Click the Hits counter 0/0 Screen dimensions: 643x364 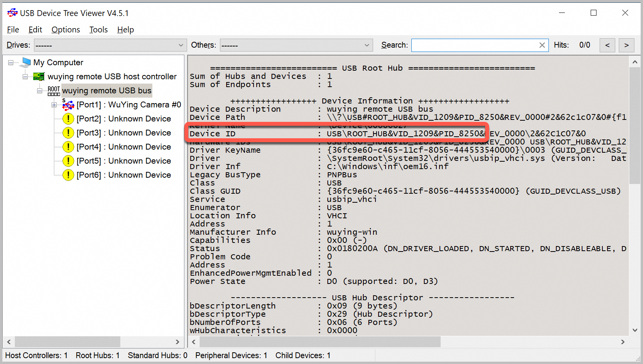point(584,45)
